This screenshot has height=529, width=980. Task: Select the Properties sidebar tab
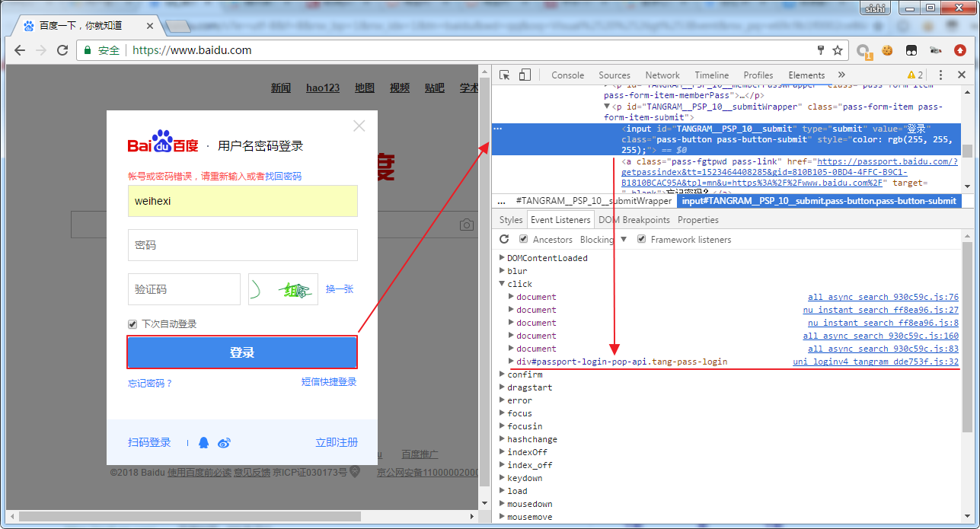698,220
